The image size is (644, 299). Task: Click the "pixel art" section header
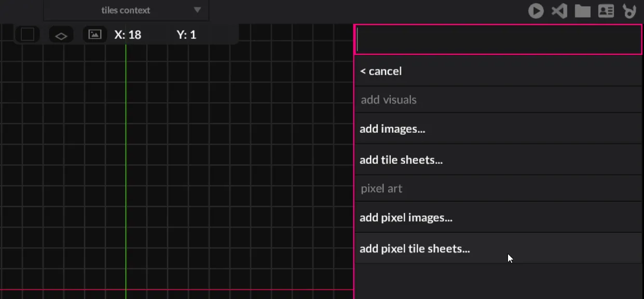(381, 189)
